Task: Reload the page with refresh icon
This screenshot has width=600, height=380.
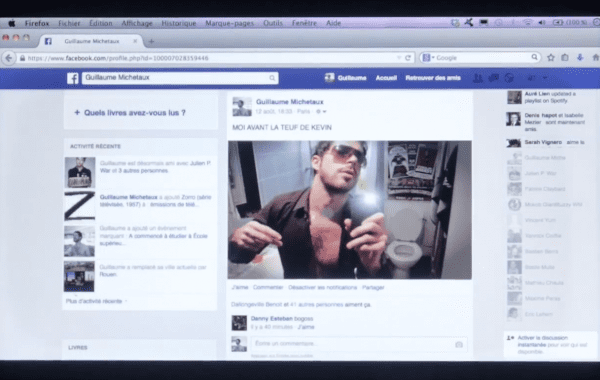Action: (408, 58)
